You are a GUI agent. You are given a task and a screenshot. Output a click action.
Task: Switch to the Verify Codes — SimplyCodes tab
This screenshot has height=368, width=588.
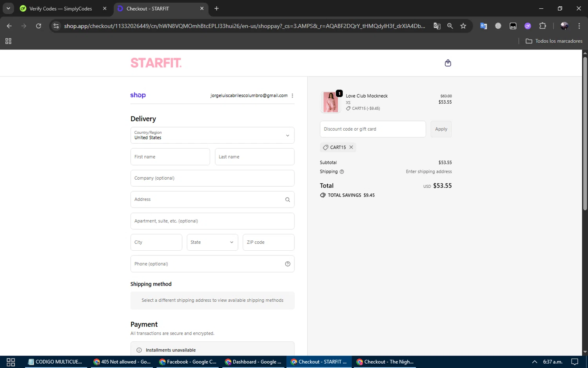tap(61, 9)
